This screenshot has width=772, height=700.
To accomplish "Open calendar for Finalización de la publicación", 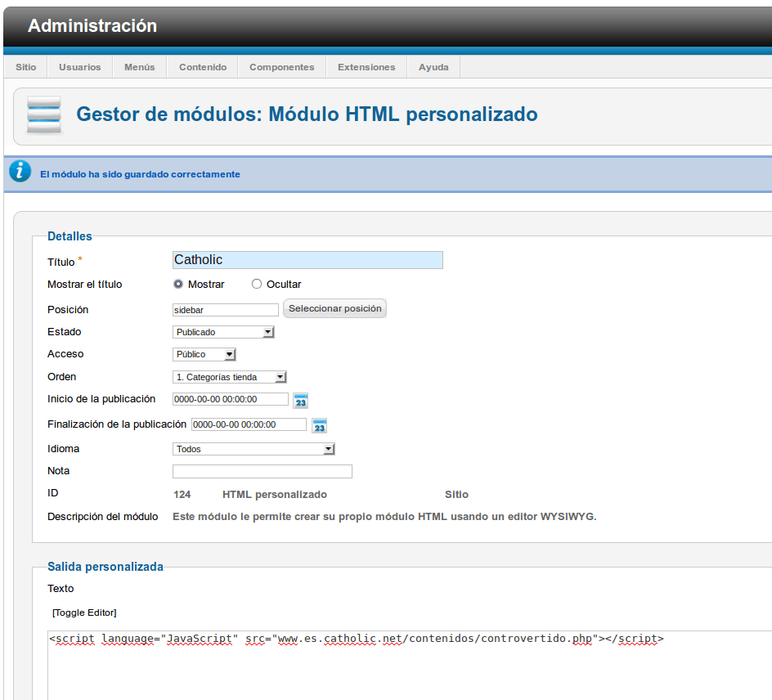I will coord(320,426).
